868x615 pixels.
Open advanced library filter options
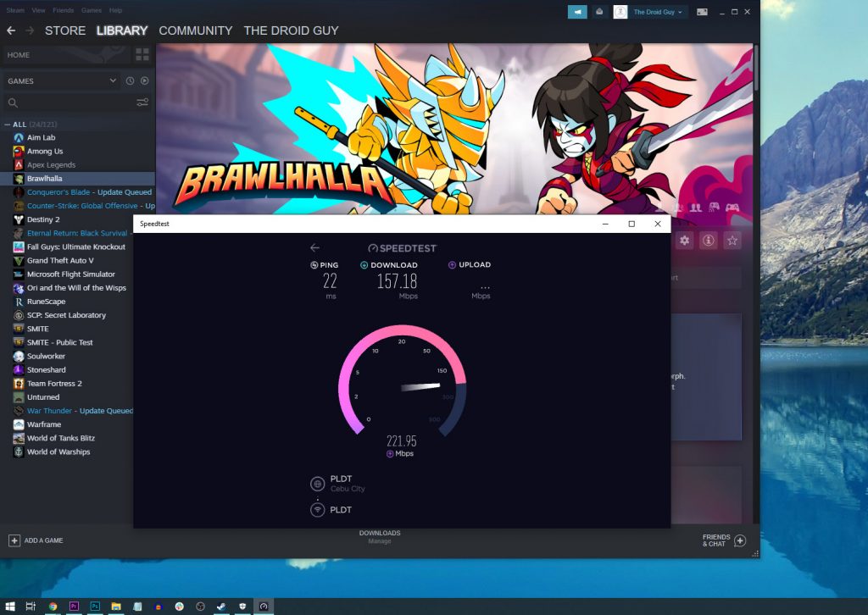[142, 102]
